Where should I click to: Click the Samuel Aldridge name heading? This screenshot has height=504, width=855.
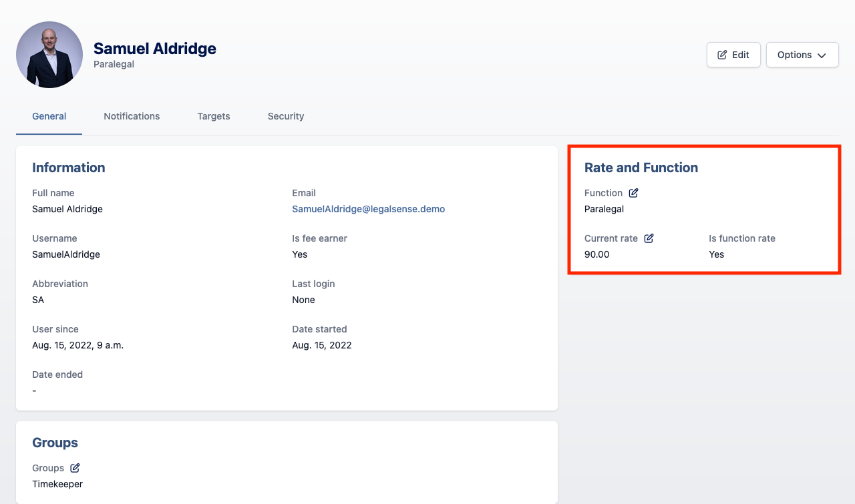point(155,48)
